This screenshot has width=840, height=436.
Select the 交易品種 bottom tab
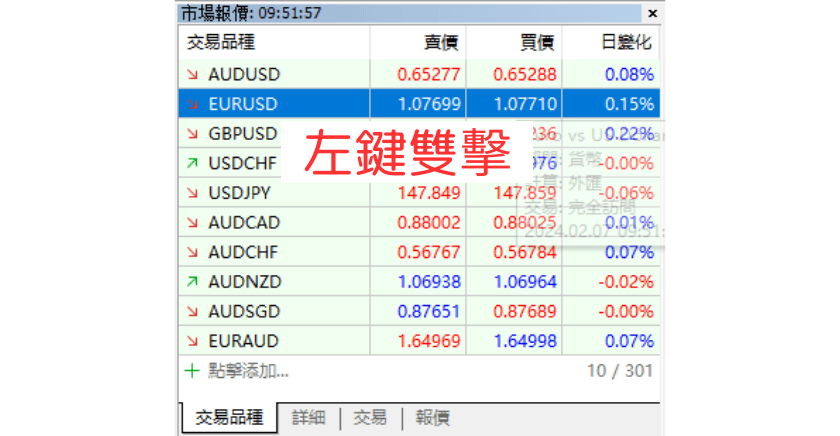pyautogui.click(x=229, y=418)
